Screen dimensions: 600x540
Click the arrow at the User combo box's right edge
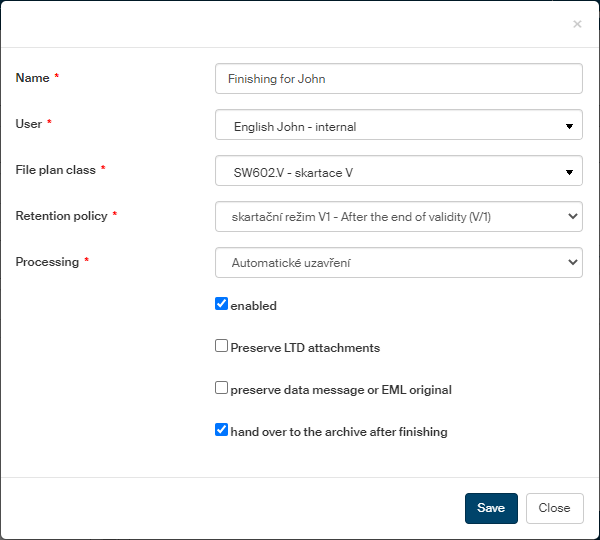coord(569,126)
